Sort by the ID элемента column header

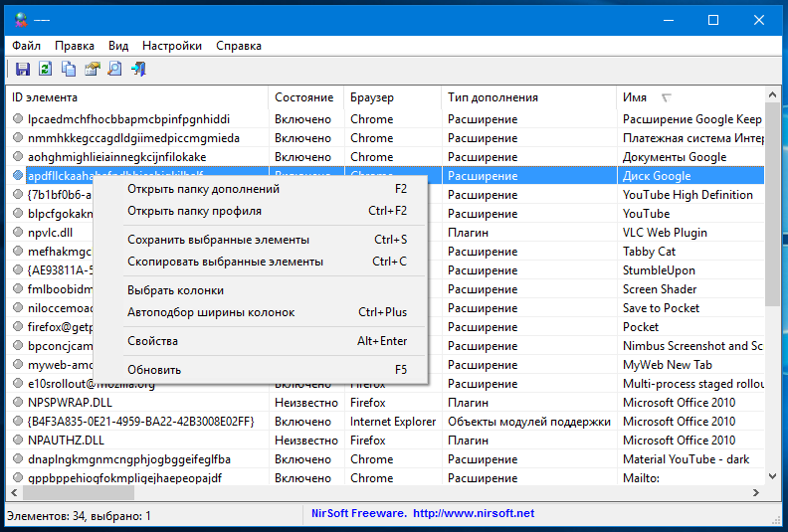137,97
